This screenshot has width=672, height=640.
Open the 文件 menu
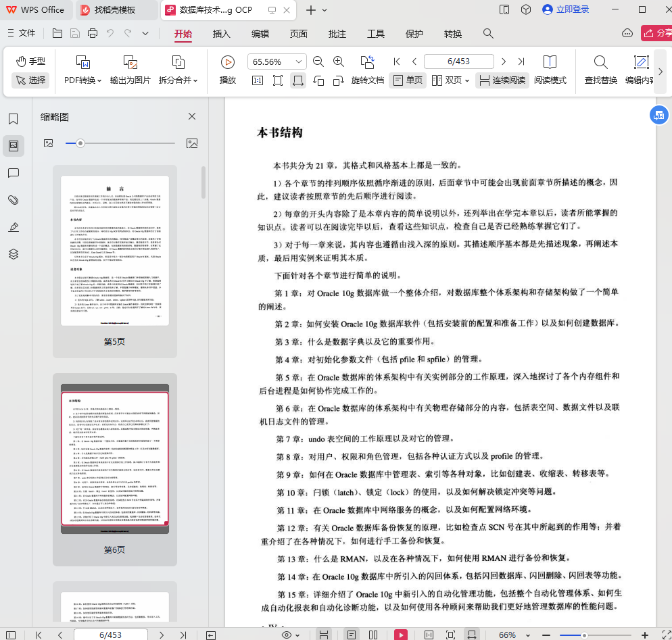[22, 33]
